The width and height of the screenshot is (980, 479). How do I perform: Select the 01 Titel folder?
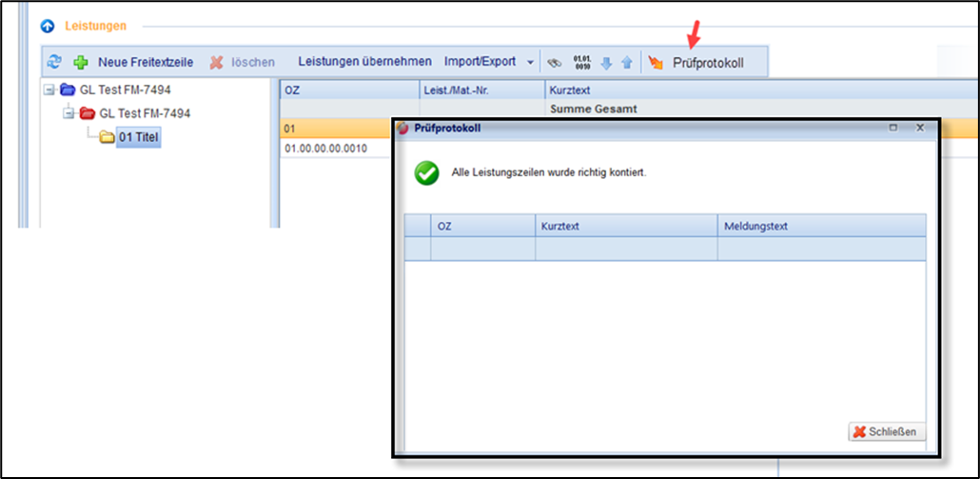138,137
